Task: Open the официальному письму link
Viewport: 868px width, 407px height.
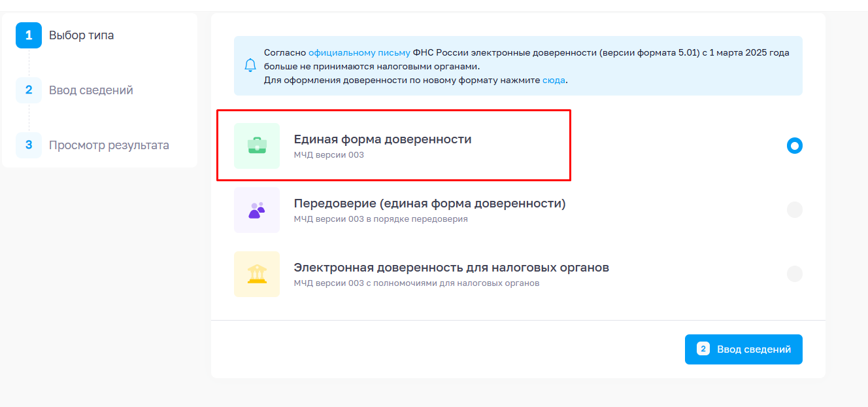Action: pyautogui.click(x=359, y=52)
